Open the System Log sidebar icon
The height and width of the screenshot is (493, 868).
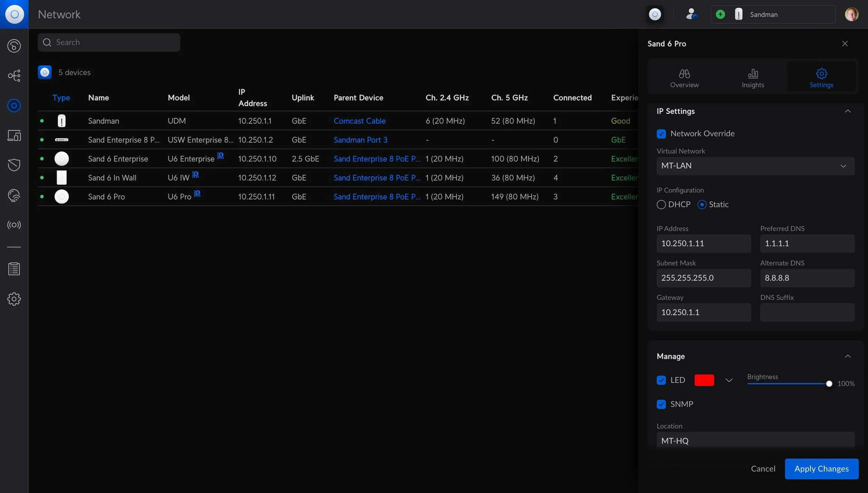click(14, 269)
